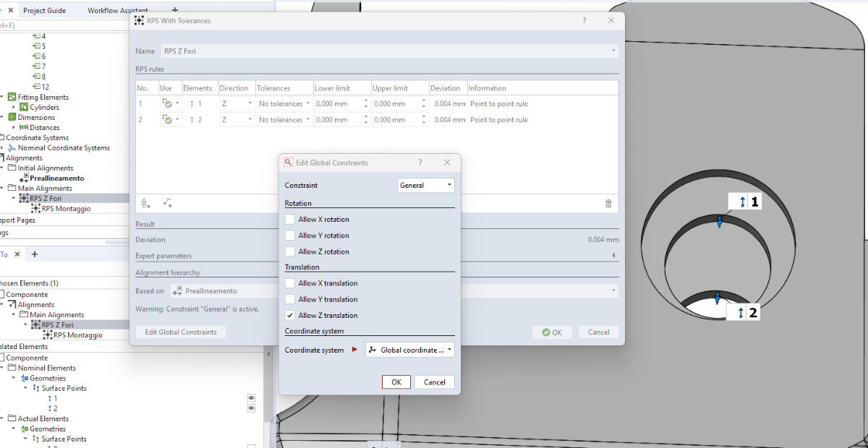The height and width of the screenshot is (448, 868).
Task: Click the add RPS rule icon
Action: [x=145, y=204]
